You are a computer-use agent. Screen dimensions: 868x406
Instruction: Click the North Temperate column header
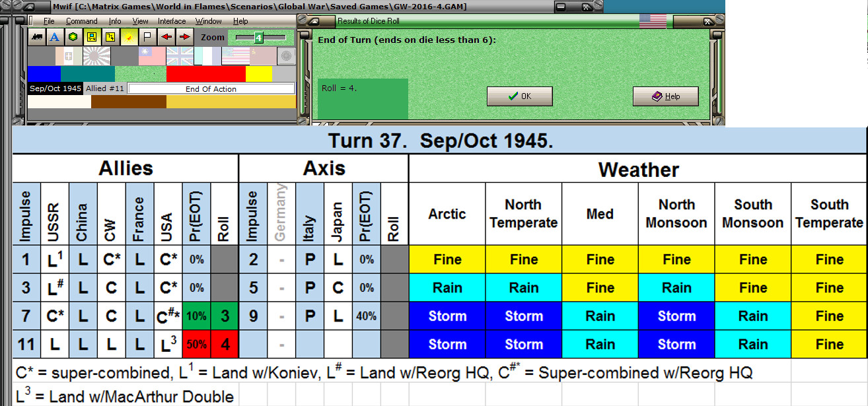click(x=524, y=214)
